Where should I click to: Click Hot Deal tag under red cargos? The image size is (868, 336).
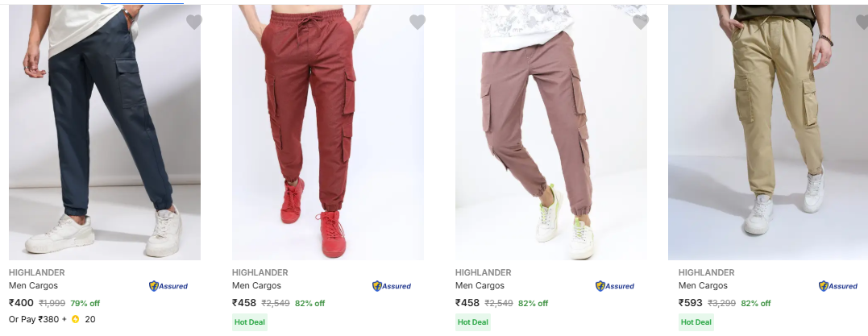pyautogui.click(x=250, y=322)
